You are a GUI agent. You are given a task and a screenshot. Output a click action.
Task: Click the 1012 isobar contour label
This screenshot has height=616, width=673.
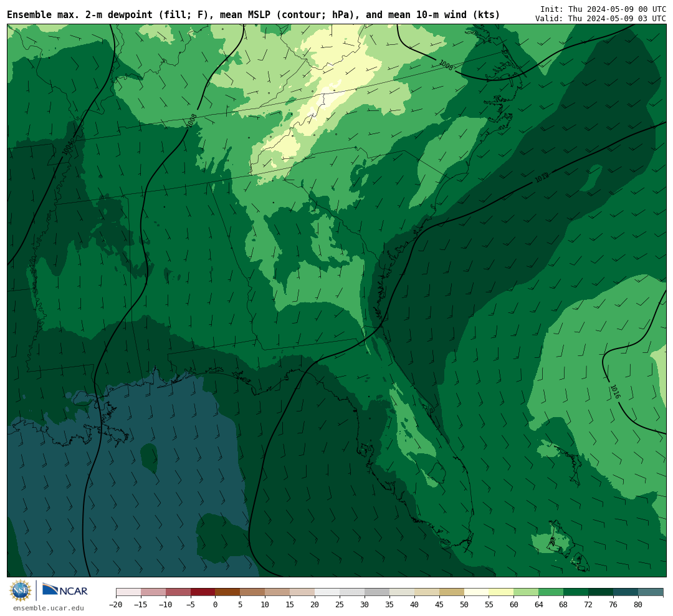(x=542, y=178)
